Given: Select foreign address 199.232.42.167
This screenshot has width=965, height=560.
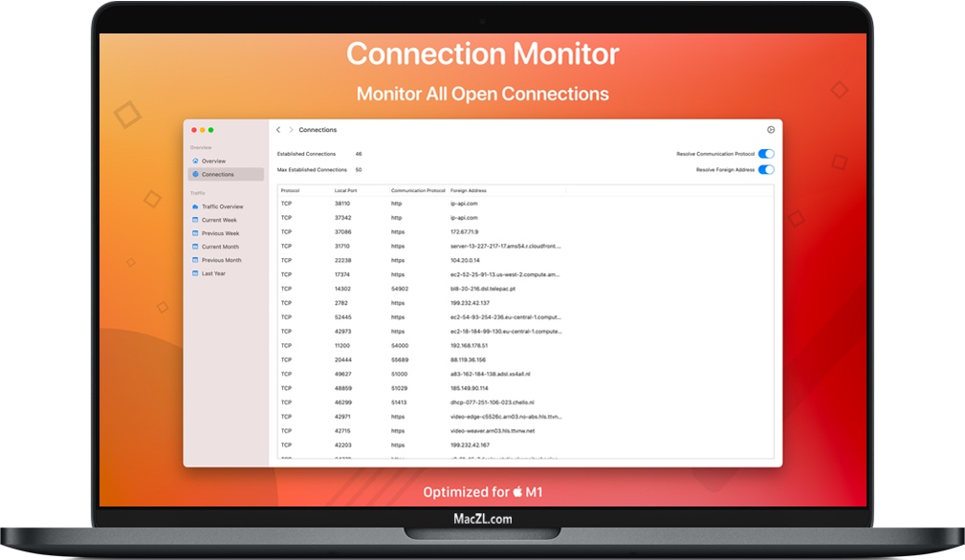Looking at the screenshot, I should coord(470,445).
